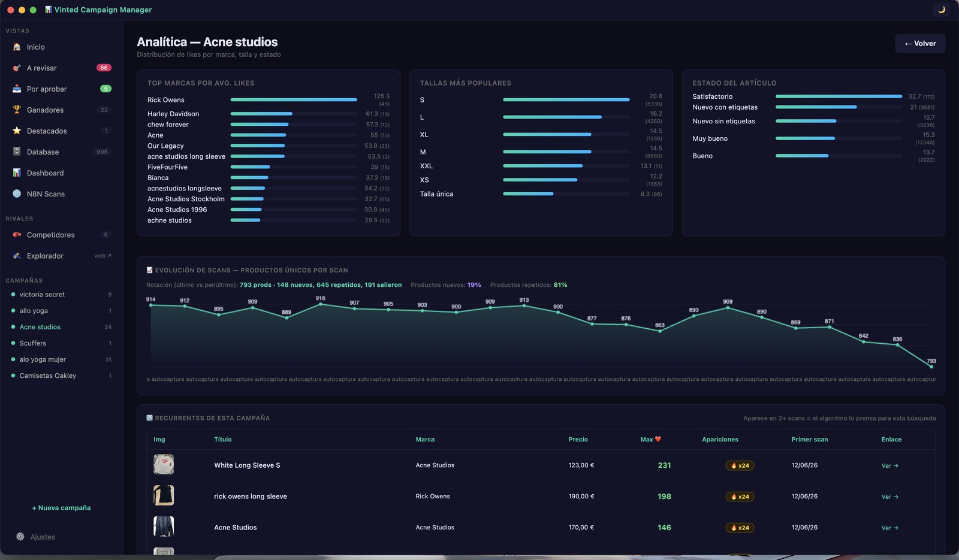Toggle dark mode with the moon button
This screenshot has height=560, width=959.
942,10
